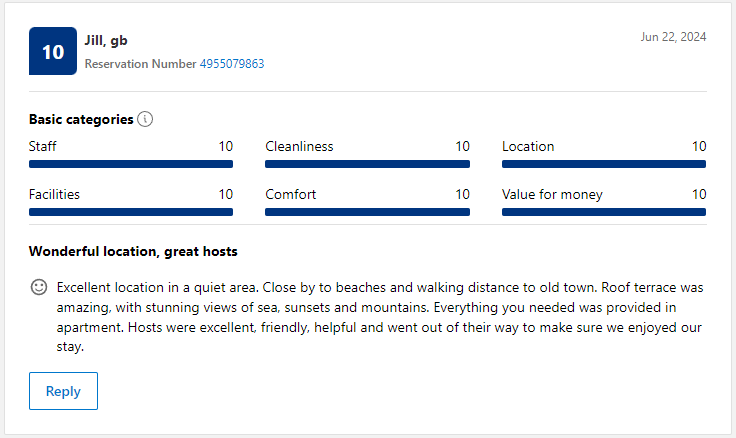Image resolution: width=736 pixels, height=438 pixels.
Task: Click the Location rating bar
Action: click(x=604, y=164)
